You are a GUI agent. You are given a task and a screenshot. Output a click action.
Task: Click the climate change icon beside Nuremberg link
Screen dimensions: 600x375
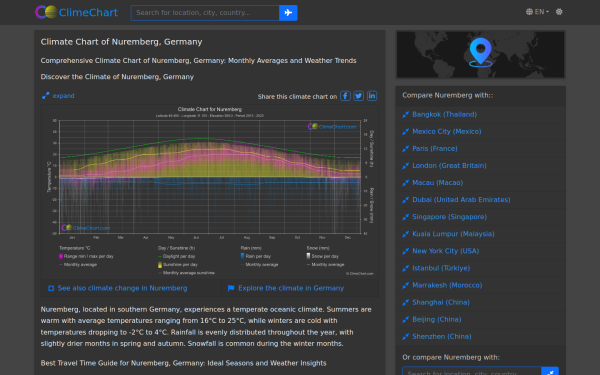[x=51, y=288]
